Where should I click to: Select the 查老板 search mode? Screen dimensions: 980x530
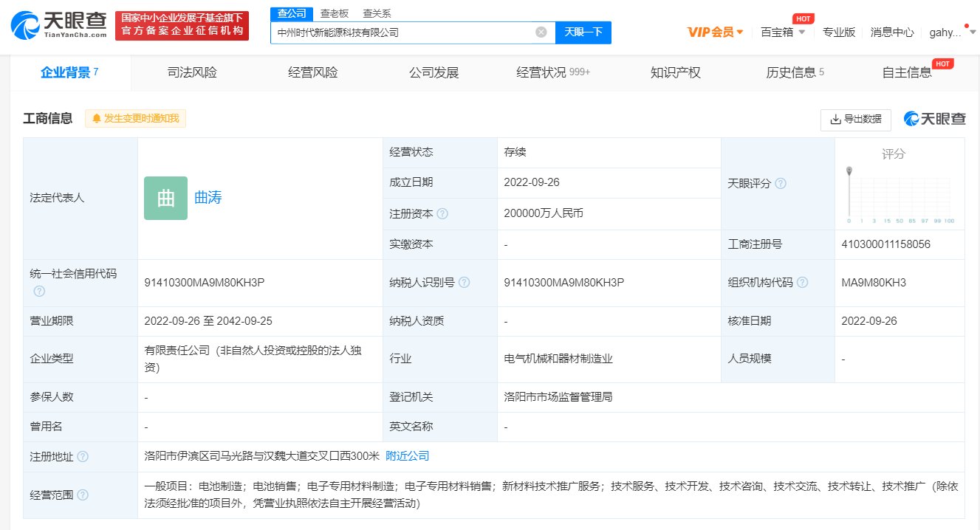pos(334,13)
